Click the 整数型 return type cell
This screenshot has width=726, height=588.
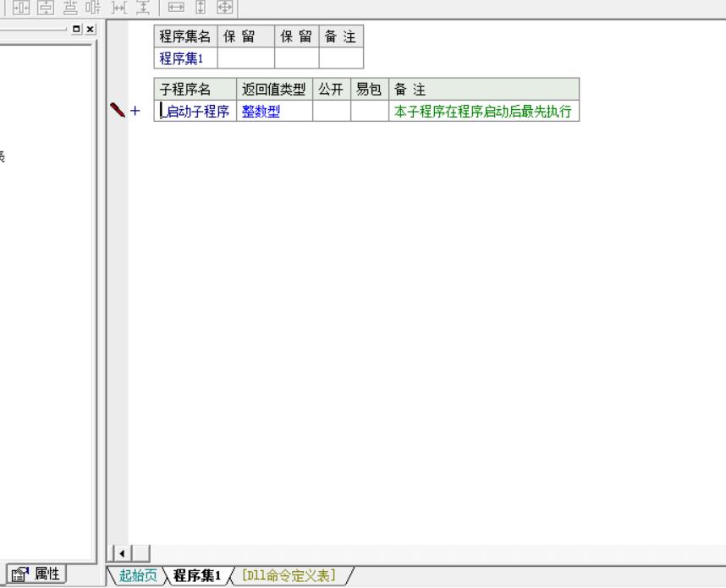[274, 111]
